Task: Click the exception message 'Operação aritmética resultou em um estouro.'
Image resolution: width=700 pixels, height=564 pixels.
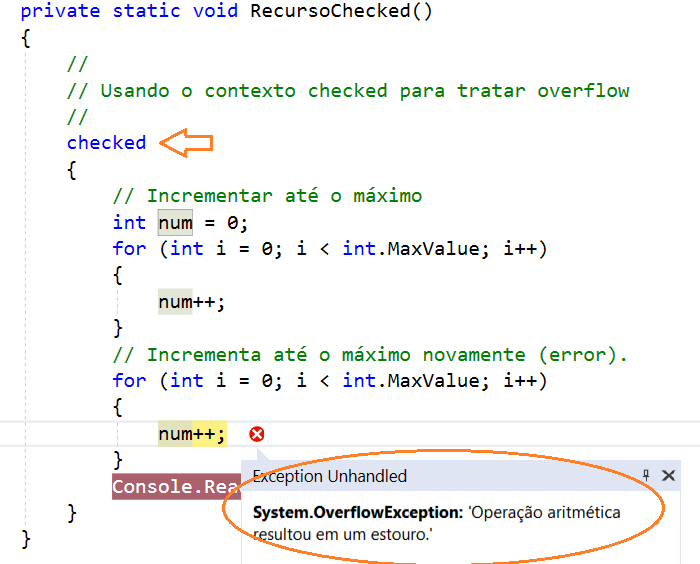Action: pyautogui.click(x=437, y=523)
